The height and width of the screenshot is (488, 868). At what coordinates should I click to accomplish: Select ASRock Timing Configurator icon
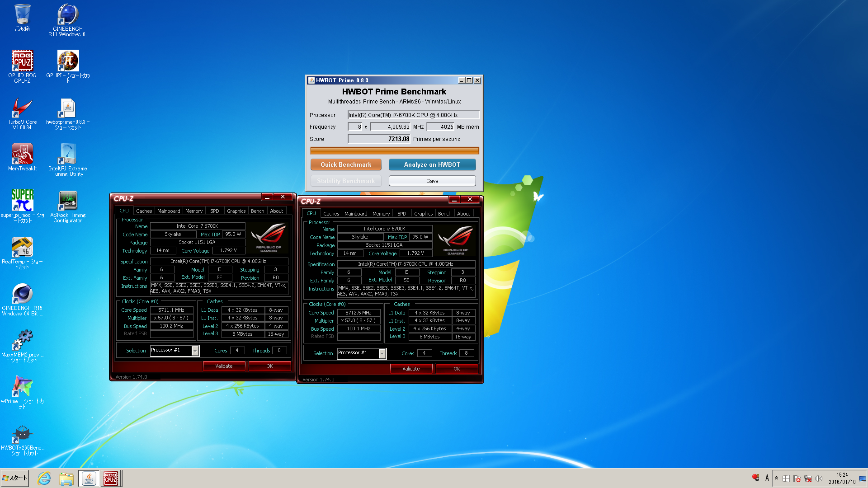pos(68,206)
